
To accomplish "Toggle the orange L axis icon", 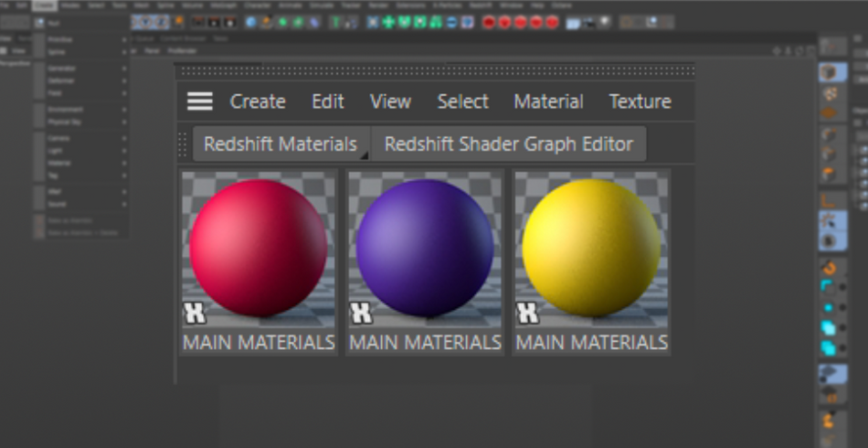I will (829, 200).
